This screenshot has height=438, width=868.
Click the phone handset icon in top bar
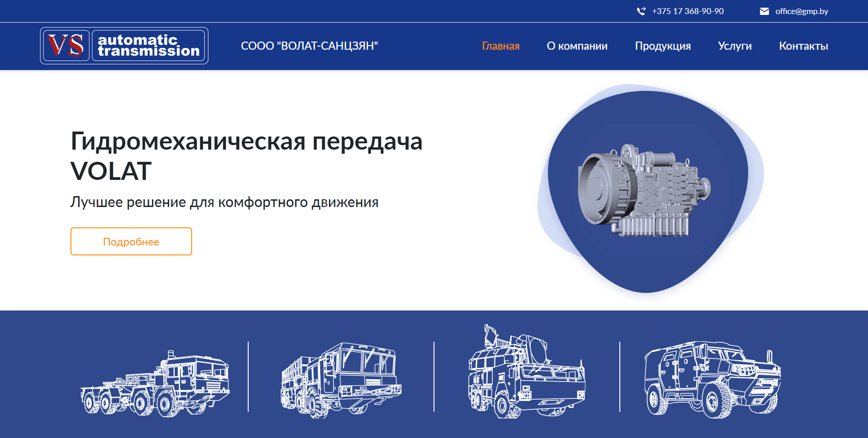[x=641, y=11]
